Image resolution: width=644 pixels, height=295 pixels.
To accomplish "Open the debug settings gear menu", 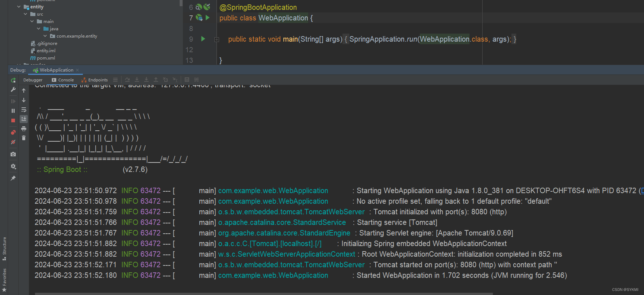I will point(13,166).
